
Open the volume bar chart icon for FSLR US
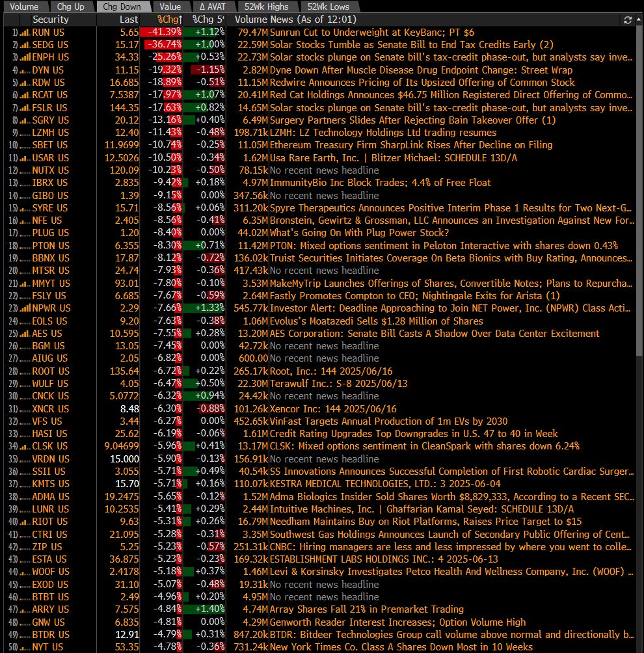[25, 108]
